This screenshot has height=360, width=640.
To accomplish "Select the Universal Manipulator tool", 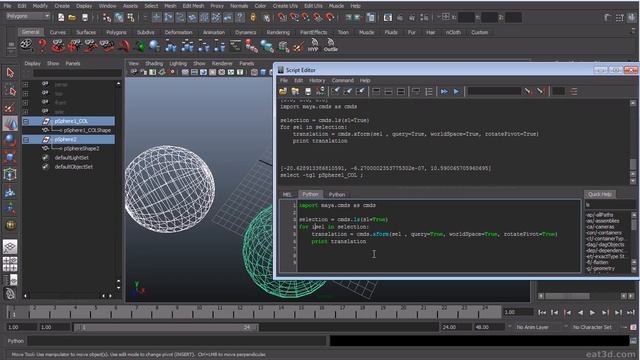I will point(10,174).
